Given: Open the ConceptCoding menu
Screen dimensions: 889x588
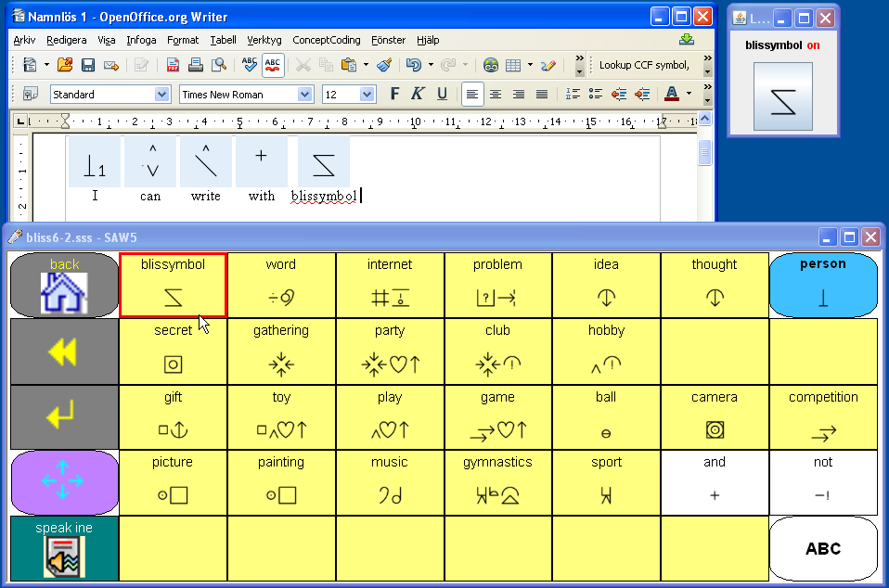Looking at the screenshot, I should pos(327,40).
